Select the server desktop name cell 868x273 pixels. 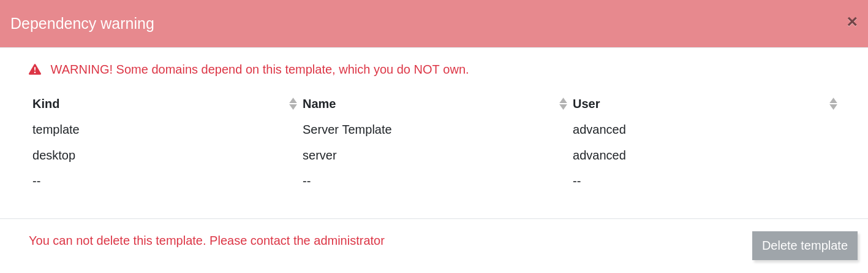(x=319, y=155)
